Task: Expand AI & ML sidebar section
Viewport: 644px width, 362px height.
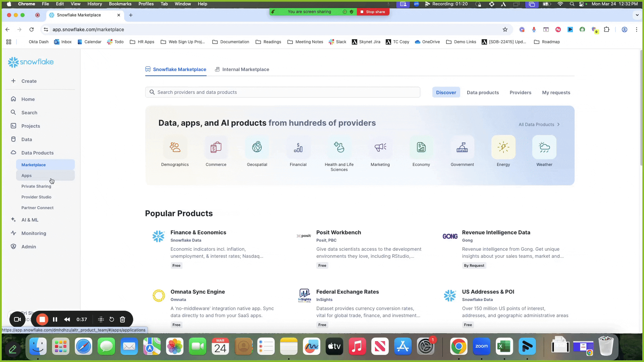Action: (x=30, y=220)
